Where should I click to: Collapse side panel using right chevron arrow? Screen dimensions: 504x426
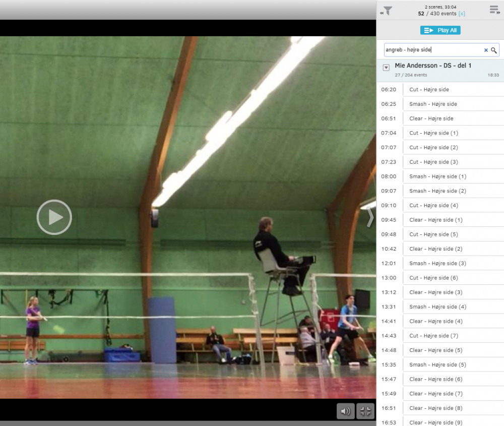point(370,217)
